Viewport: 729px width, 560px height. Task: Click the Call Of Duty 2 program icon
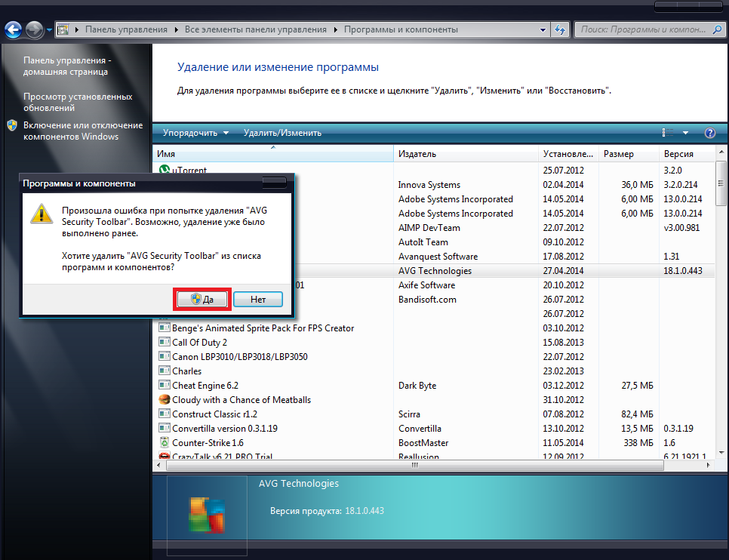pyautogui.click(x=164, y=342)
